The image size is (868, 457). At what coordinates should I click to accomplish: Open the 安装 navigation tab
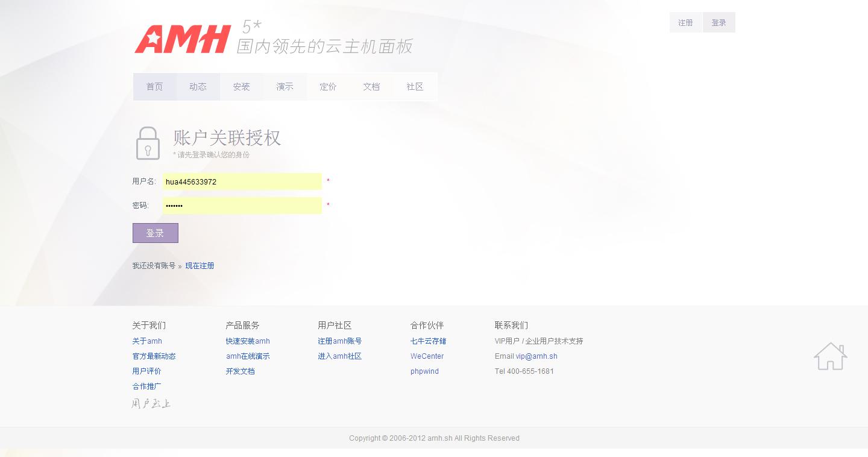point(241,87)
